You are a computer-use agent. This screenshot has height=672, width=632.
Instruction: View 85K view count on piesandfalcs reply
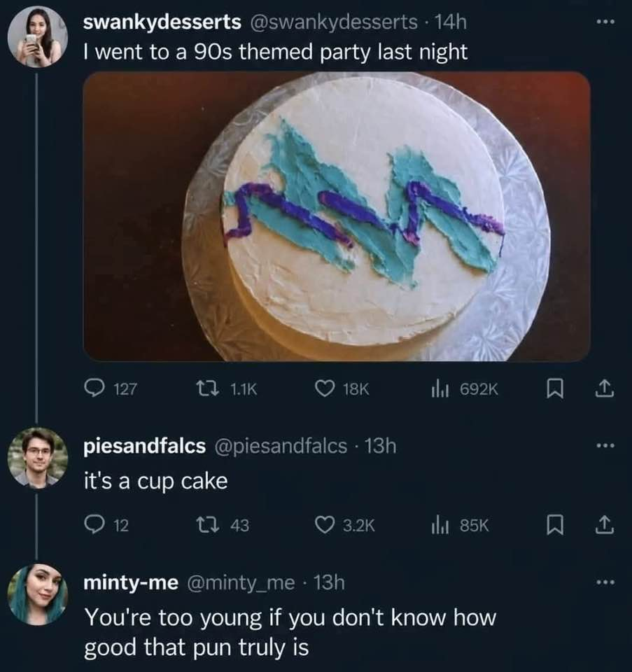click(x=460, y=525)
